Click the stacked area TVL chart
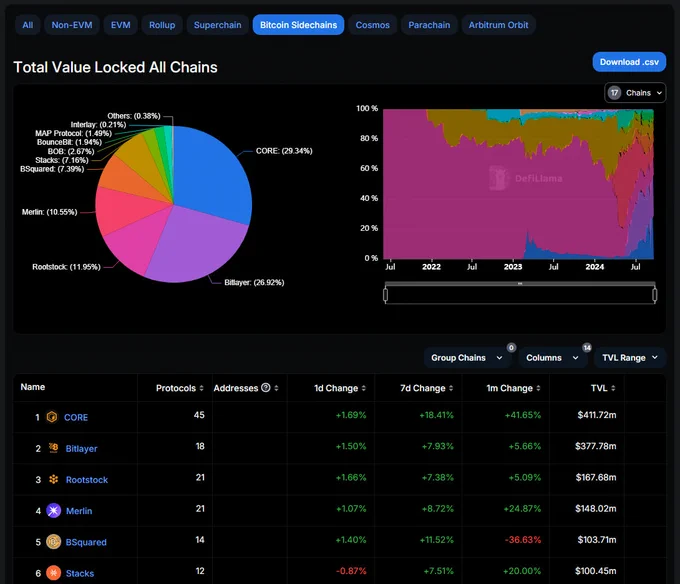 (518, 184)
